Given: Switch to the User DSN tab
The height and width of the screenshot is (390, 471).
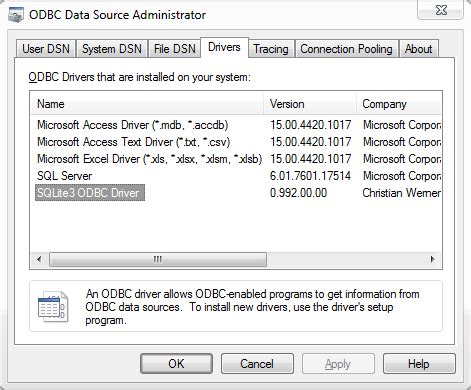Looking at the screenshot, I should (x=46, y=49).
